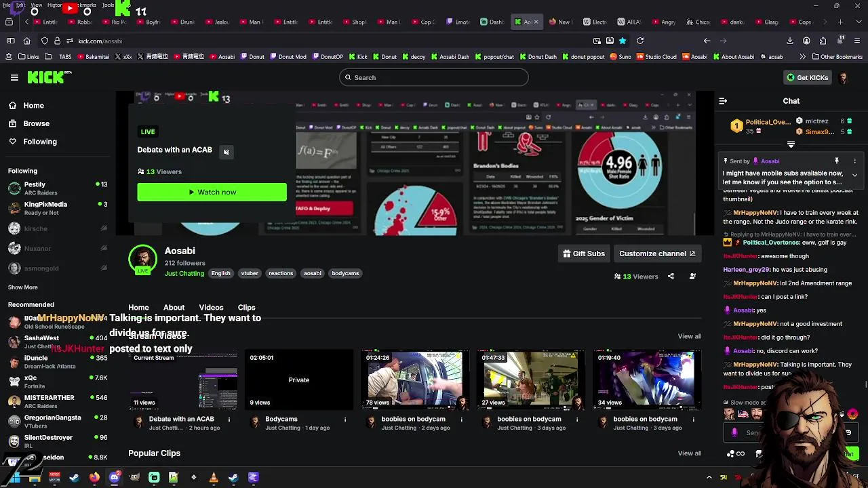Screen dimensions: 868x488
Task: Focus the Kick Search field
Action: point(434,77)
